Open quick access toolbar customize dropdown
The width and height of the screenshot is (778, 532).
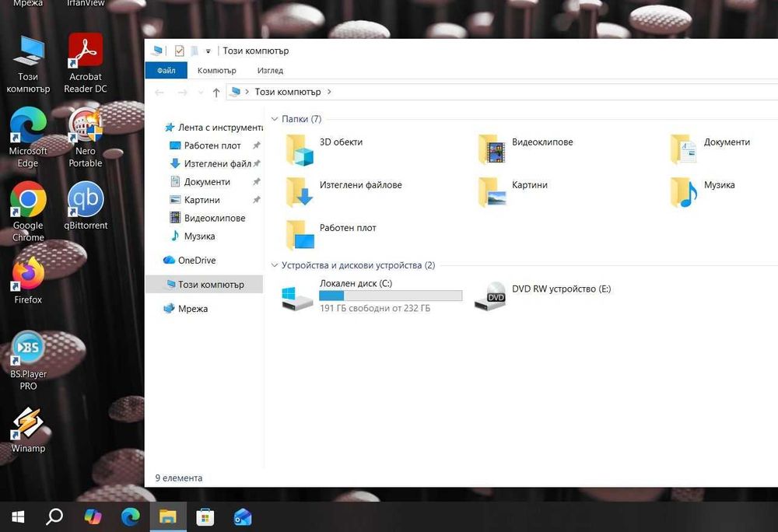pos(209,51)
